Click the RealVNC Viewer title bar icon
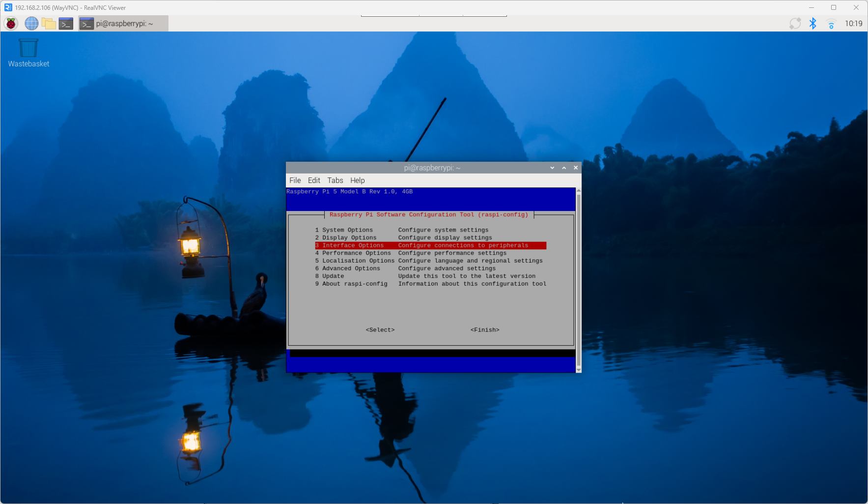The height and width of the screenshot is (504, 868). [x=8, y=7]
